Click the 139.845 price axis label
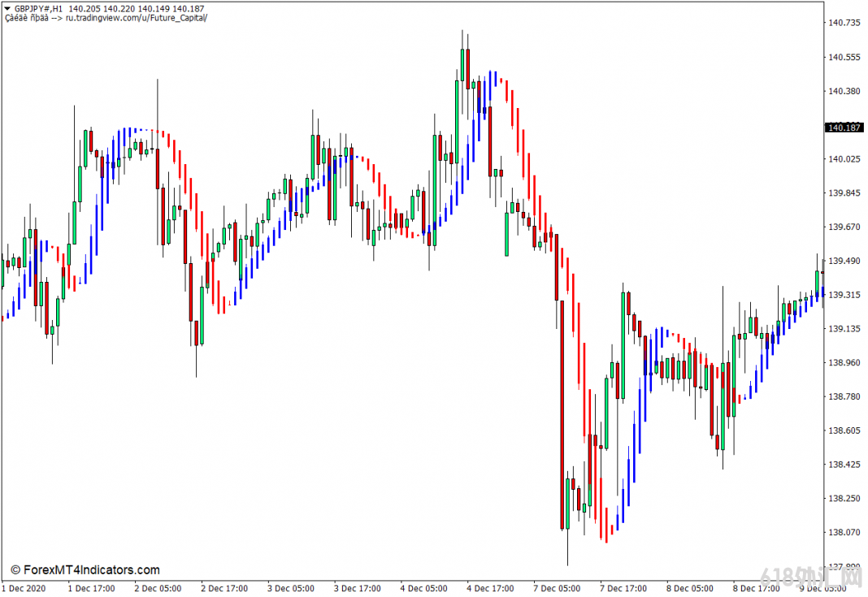Viewport: 868px width, 597px height. point(844,193)
